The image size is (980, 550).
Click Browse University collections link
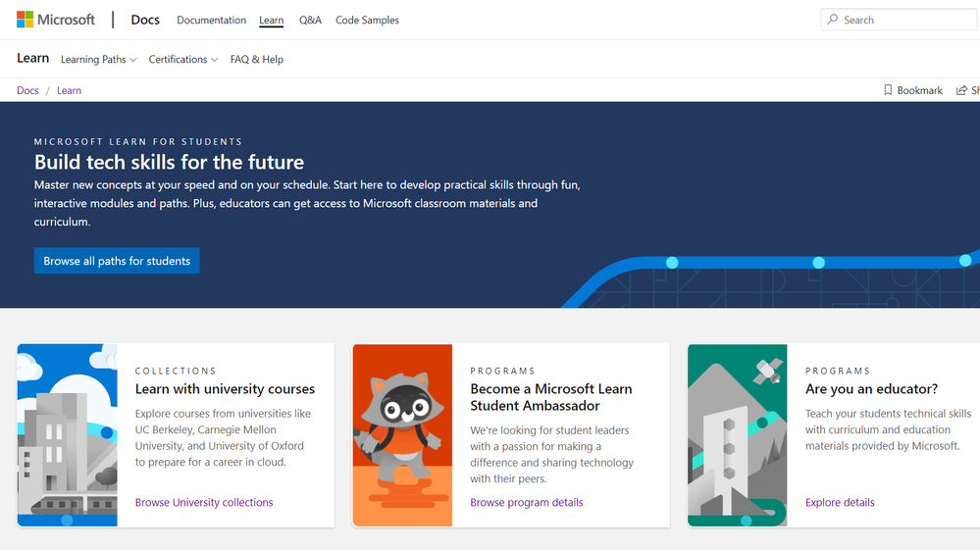pos(204,502)
